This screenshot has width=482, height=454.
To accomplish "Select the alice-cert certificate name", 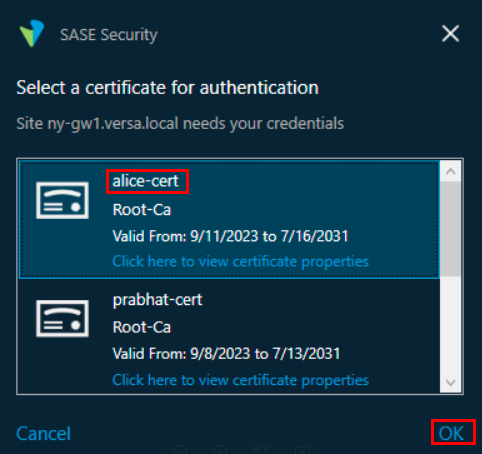I will point(146,181).
